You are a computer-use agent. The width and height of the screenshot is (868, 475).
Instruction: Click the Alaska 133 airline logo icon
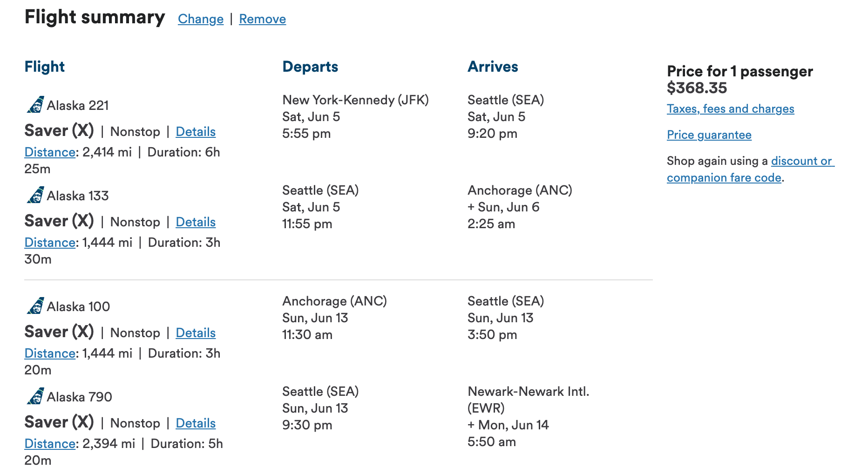pyautogui.click(x=35, y=195)
